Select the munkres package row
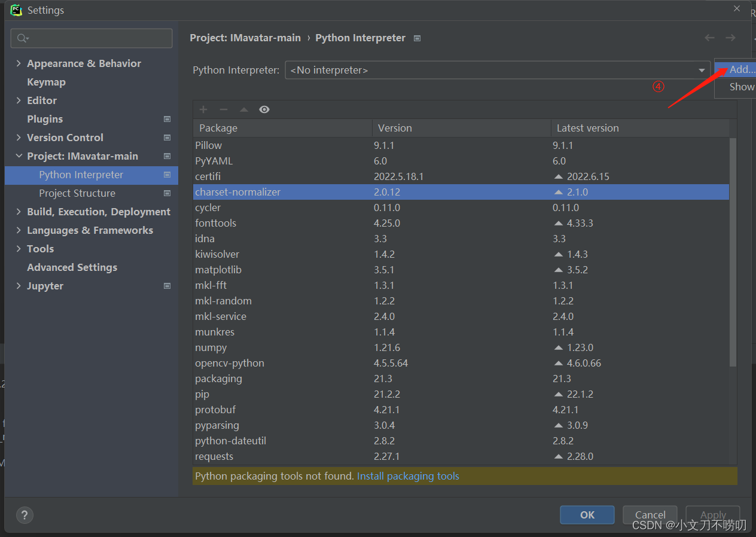The image size is (756, 537). click(461, 332)
